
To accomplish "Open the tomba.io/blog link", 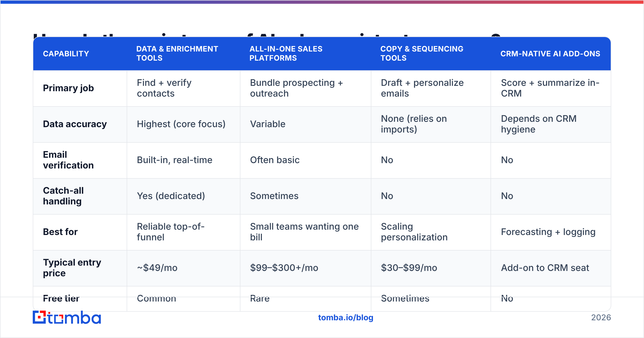I will coord(346,318).
